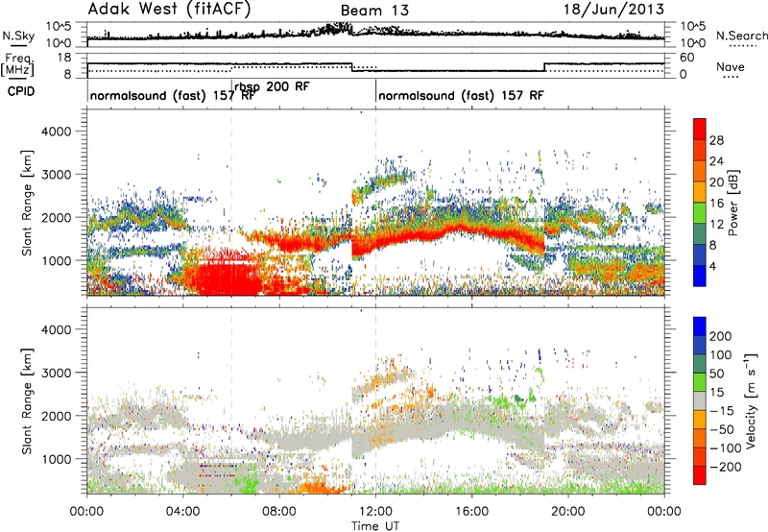Click the "04:00" time tick label
This screenshot has height=532, width=768.
click(183, 512)
